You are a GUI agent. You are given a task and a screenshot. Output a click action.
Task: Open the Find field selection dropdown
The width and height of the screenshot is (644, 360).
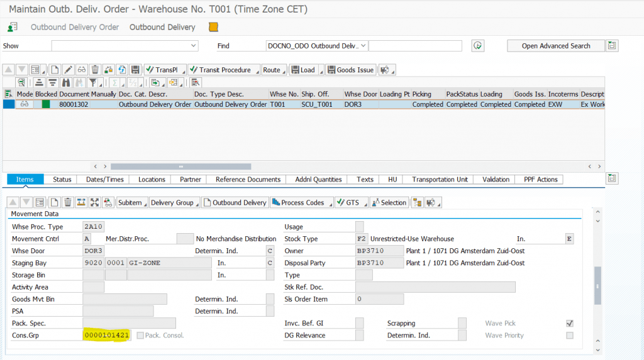click(x=363, y=46)
